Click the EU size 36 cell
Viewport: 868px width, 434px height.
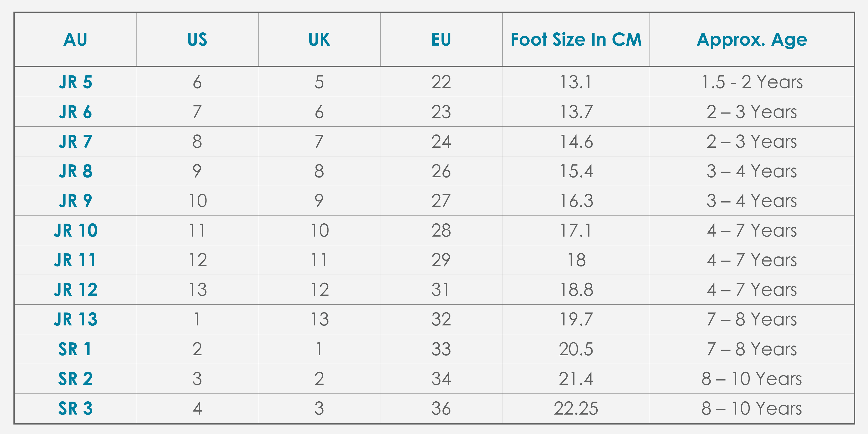441,408
